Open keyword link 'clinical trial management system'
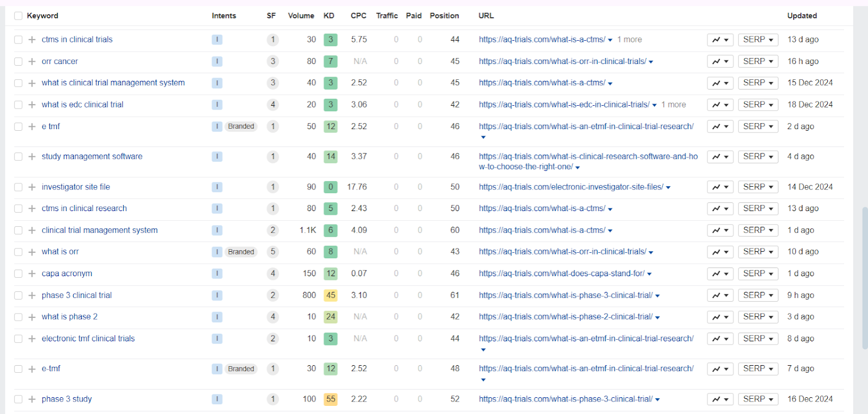Viewport: 868px width, 414px height. pos(100,230)
